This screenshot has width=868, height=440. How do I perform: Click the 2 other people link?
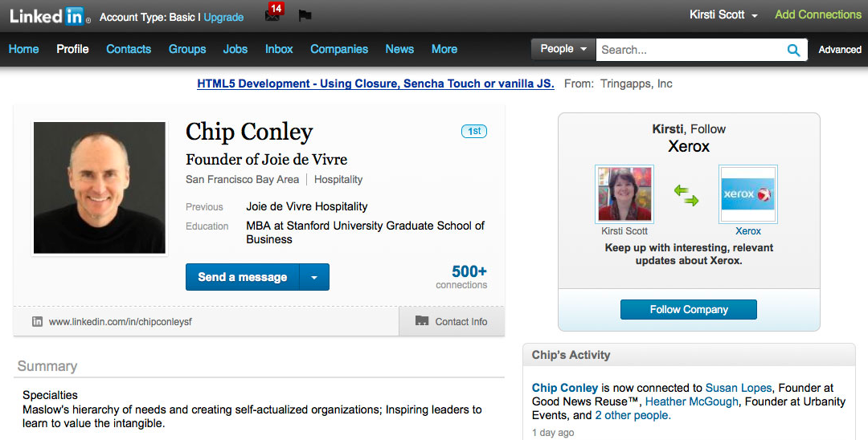click(633, 415)
